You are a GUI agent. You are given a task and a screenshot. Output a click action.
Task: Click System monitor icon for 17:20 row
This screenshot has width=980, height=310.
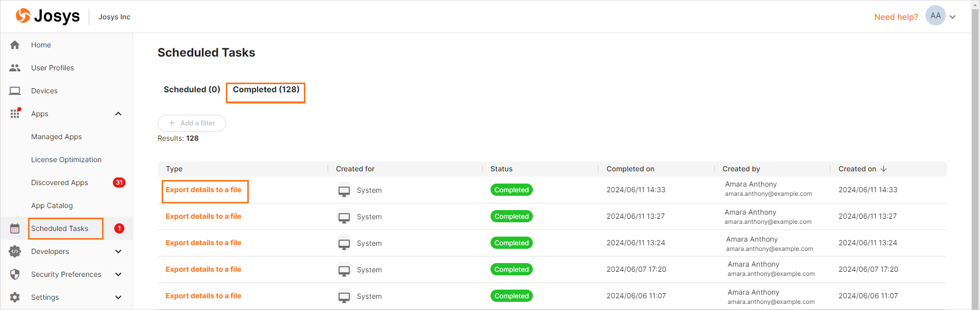(x=344, y=270)
